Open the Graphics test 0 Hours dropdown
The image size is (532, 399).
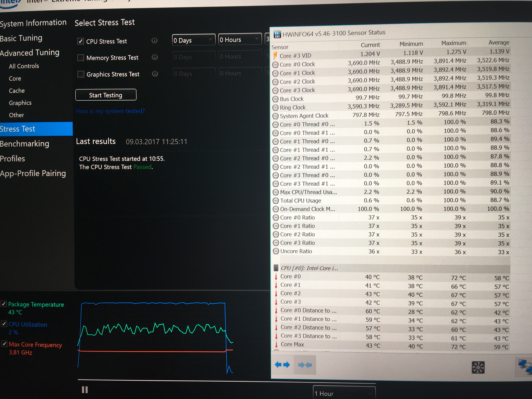coord(240,73)
